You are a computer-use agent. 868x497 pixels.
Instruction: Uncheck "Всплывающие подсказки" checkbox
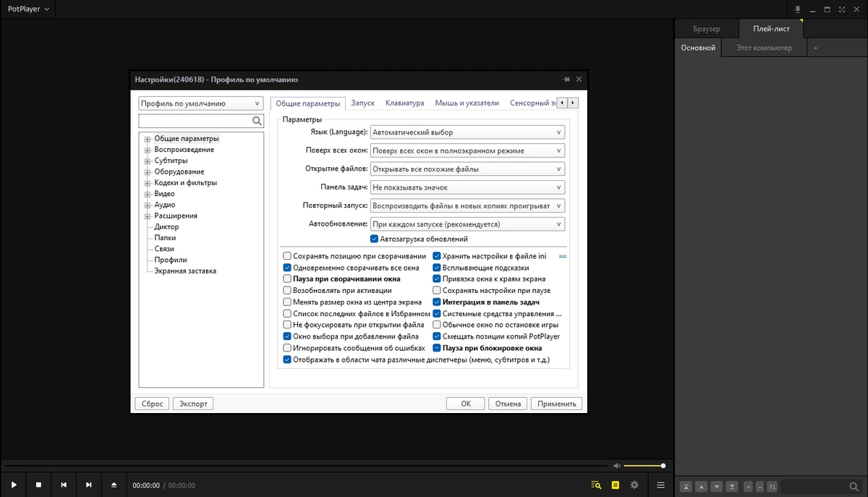coord(436,268)
